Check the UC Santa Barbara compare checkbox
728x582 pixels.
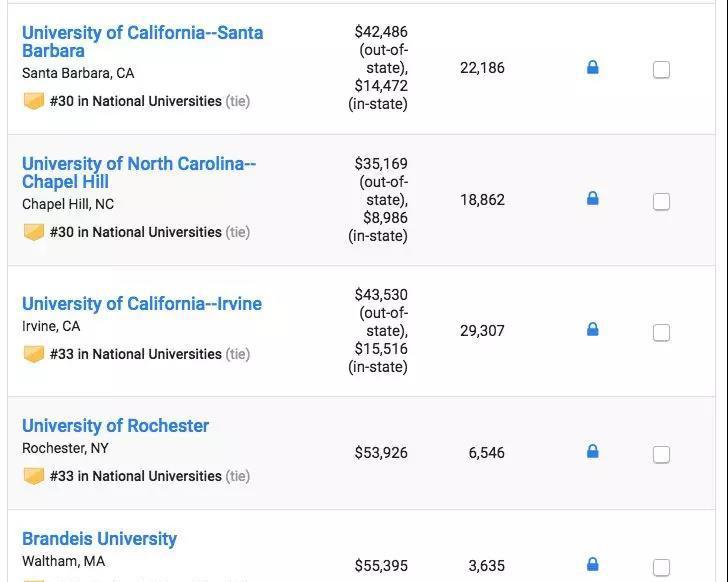point(661,70)
